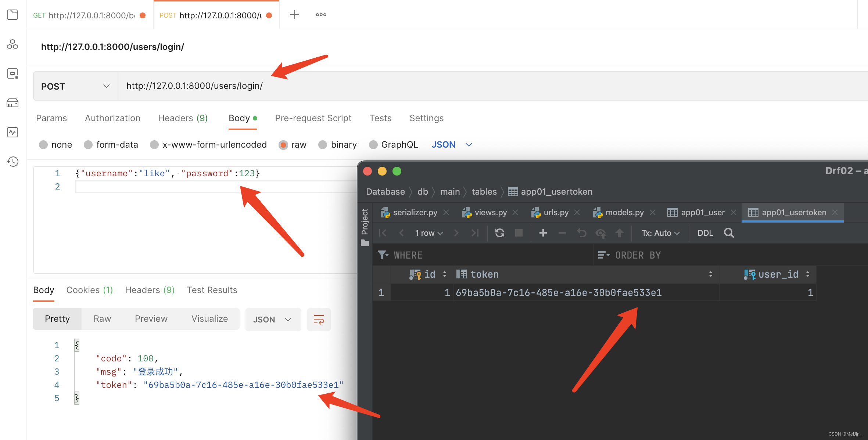Choose the x-www-form-urlencoded radio option
This screenshot has width=868, height=440.
154,145
